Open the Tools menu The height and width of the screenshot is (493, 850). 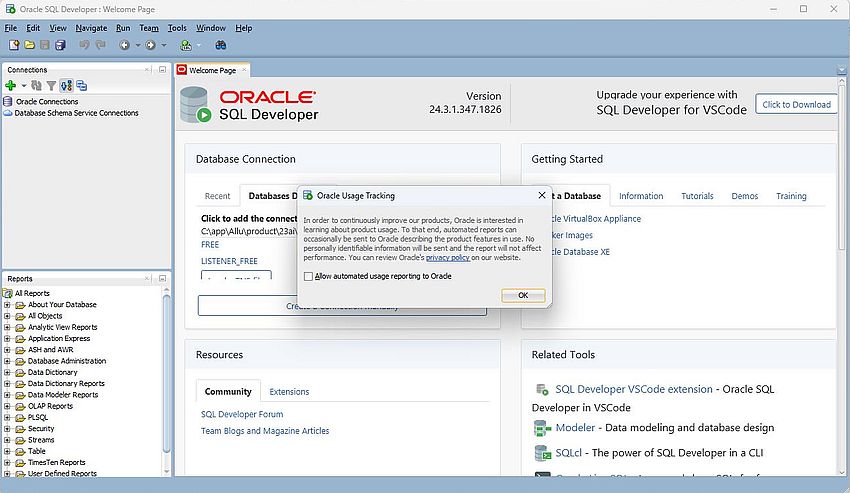177,28
